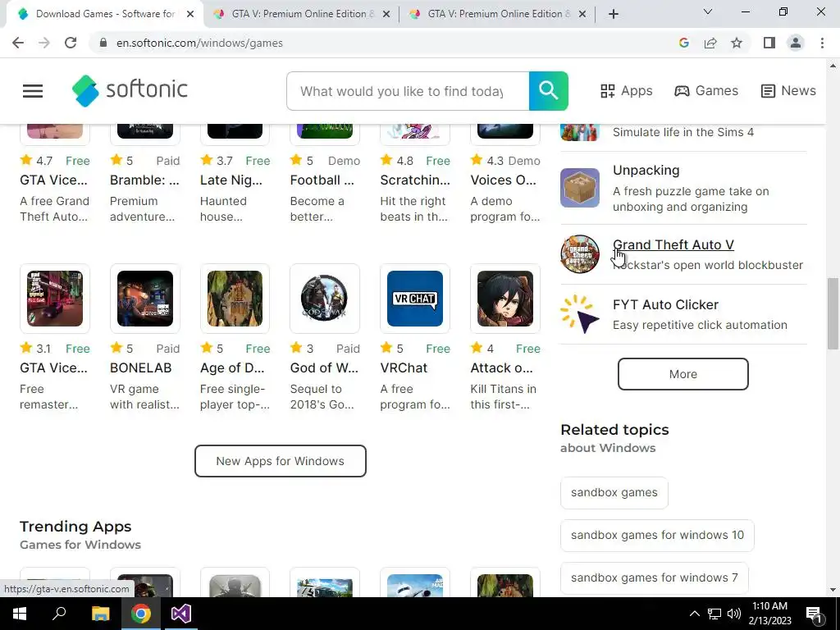Open the Chrome profile avatar
Screen dimensions: 840x630
click(796, 43)
